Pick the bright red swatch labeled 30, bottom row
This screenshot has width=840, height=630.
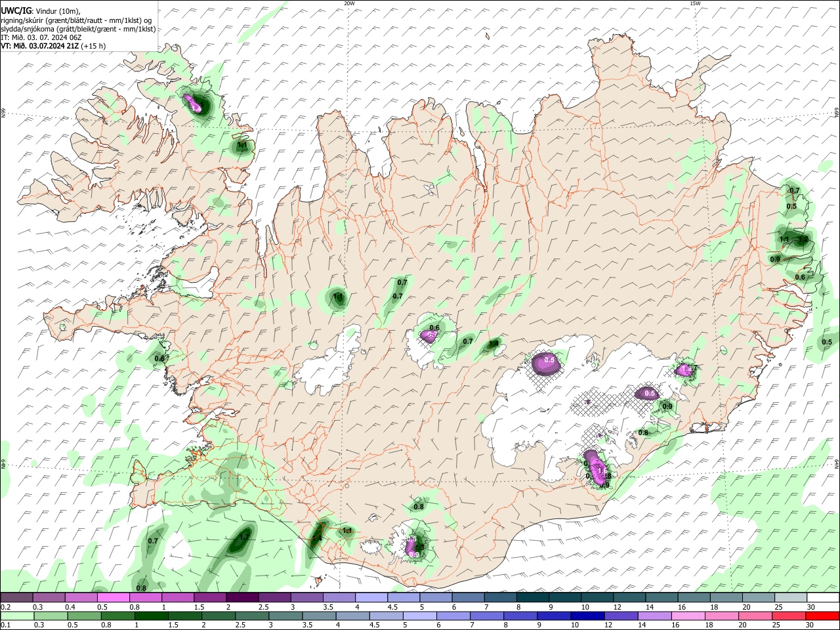(822, 616)
